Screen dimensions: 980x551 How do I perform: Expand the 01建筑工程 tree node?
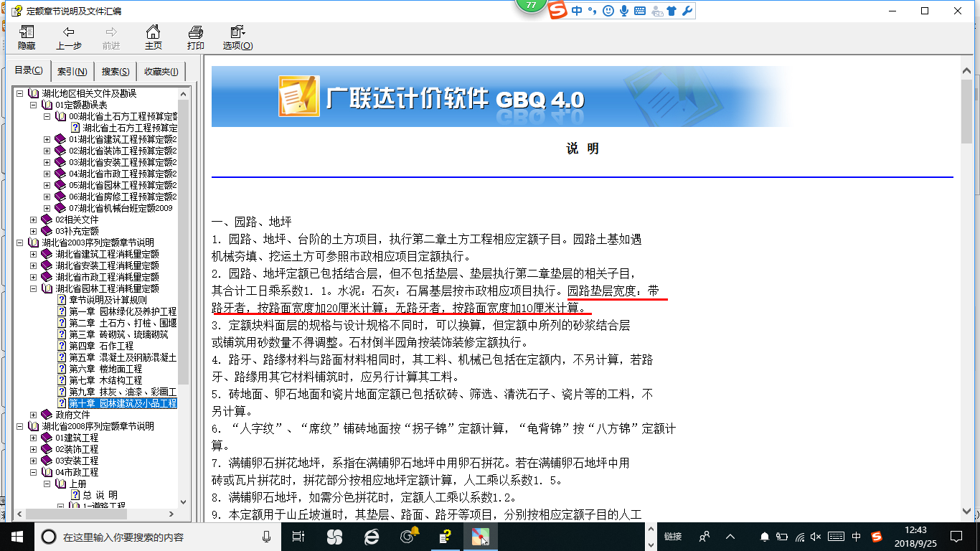coord(33,438)
